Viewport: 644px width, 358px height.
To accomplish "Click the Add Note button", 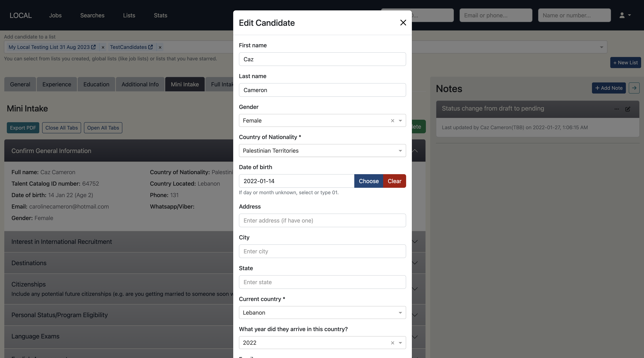I will tap(609, 88).
